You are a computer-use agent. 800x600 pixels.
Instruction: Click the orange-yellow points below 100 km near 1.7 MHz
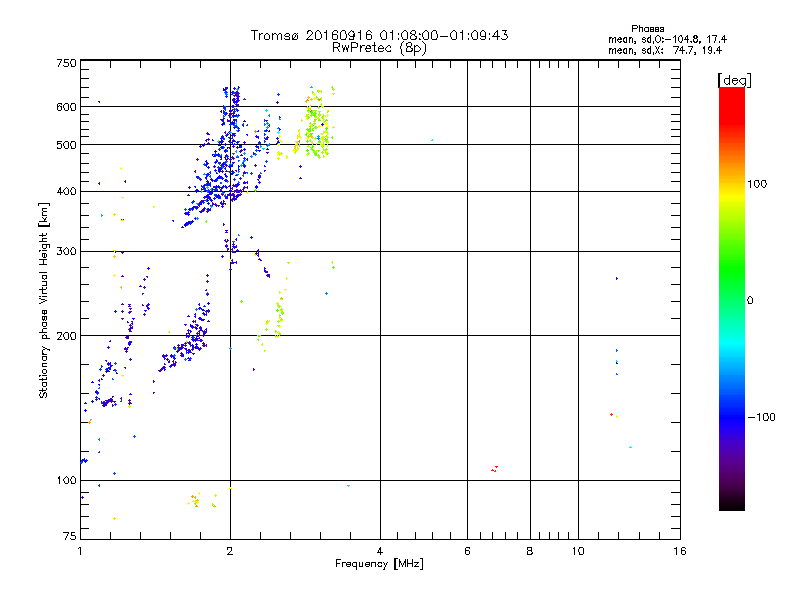click(x=196, y=500)
